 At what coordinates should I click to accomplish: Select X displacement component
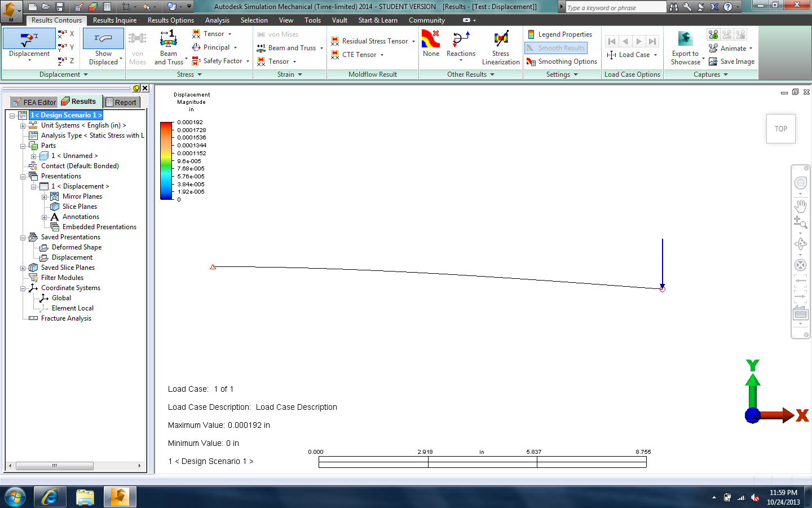click(x=67, y=34)
